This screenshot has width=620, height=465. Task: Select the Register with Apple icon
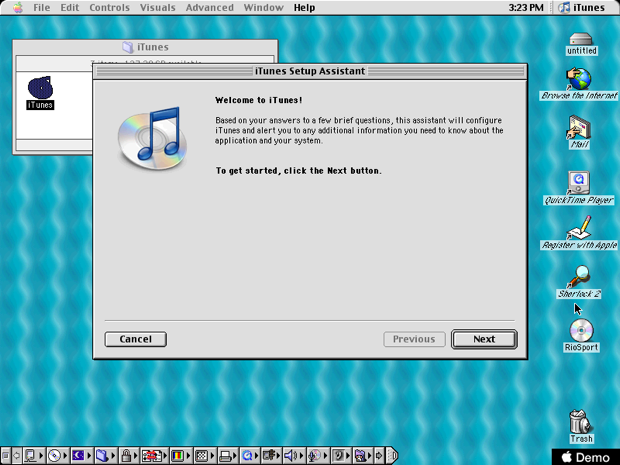579,232
